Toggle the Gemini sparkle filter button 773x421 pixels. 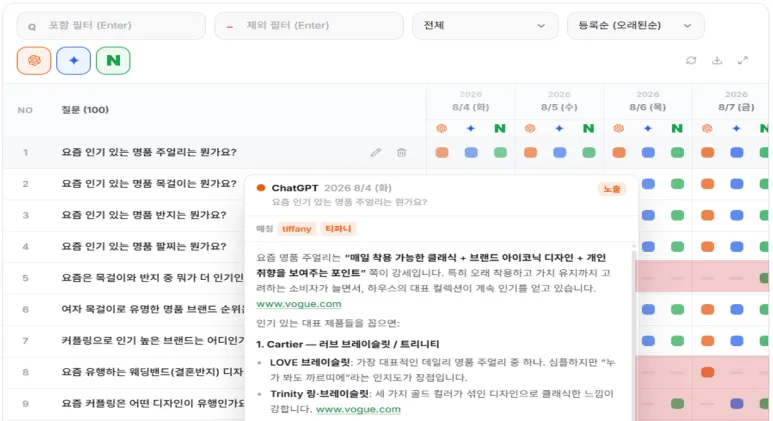point(73,61)
